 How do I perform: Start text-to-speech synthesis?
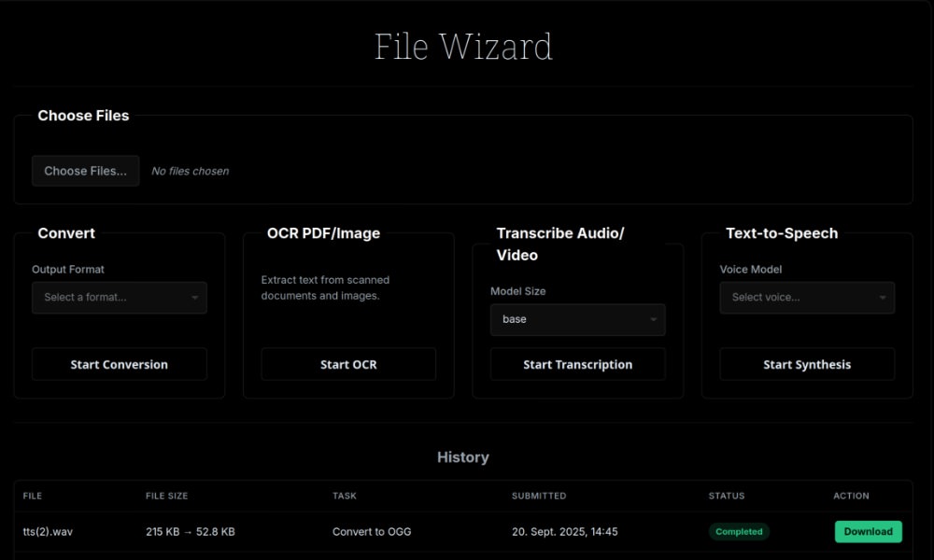(x=806, y=364)
